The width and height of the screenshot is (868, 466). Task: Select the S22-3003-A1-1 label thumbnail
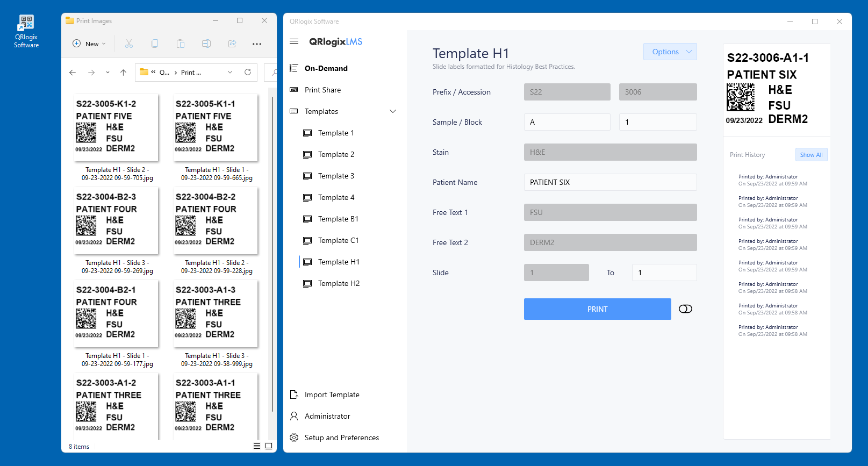coord(216,406)
